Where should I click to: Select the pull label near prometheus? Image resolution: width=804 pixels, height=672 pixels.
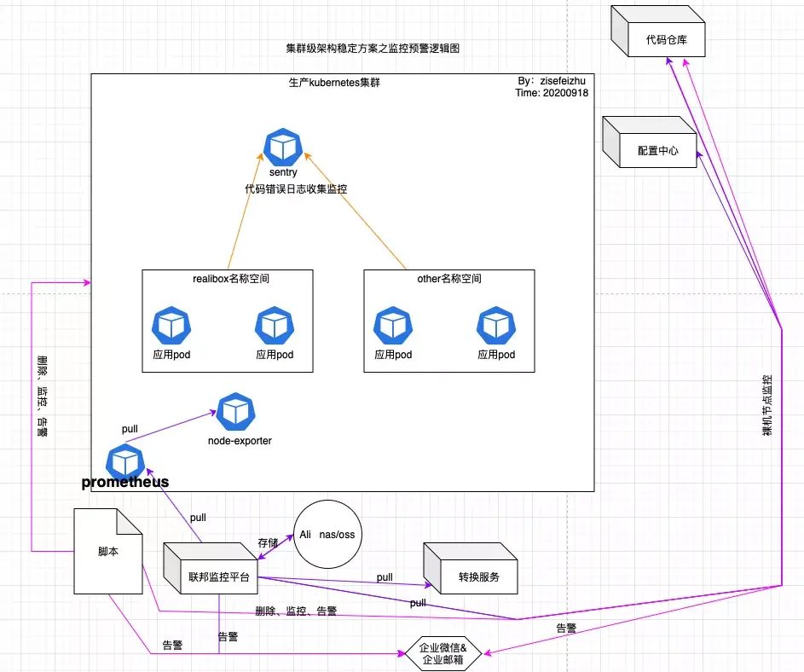coord(129,429)
